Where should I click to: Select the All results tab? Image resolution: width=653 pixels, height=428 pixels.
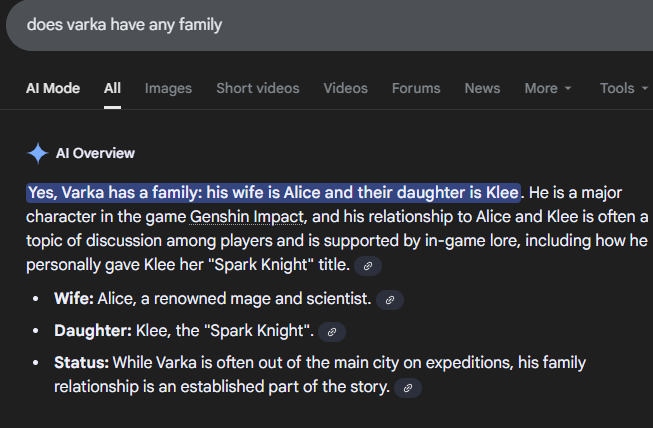click(112, 88)
